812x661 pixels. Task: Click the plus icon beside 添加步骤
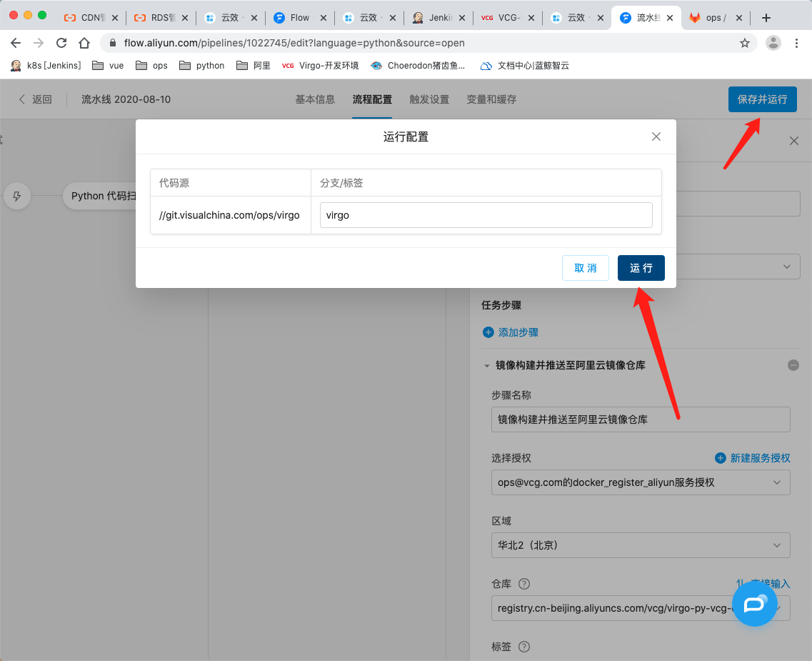coord(488,332)
